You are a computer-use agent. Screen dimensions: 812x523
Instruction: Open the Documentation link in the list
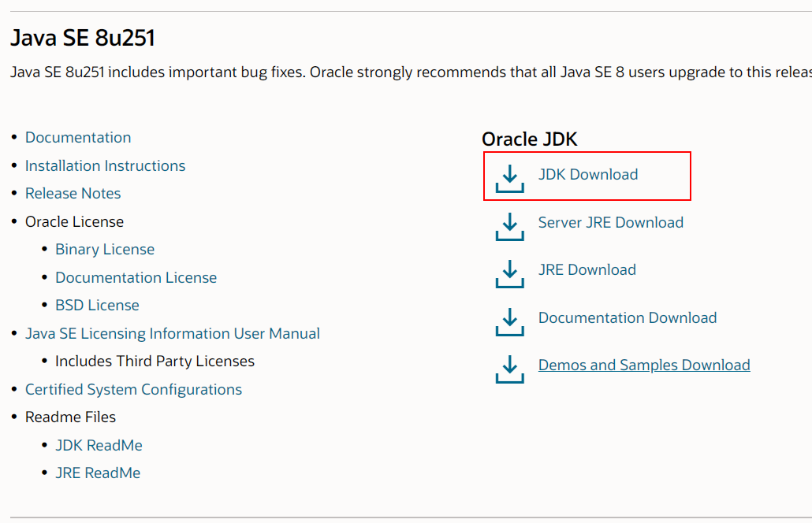[x=78, y=138]
